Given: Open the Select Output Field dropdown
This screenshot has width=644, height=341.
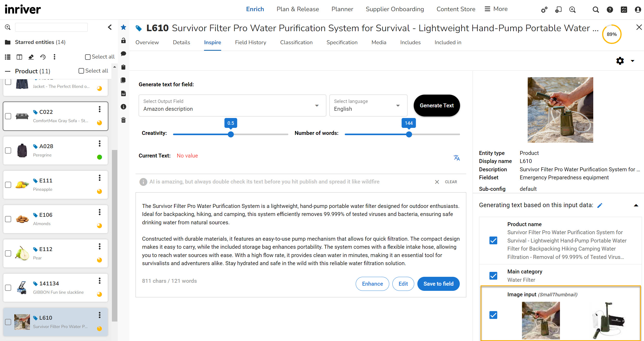Looking at the screenshot, I should coord(232,106).
